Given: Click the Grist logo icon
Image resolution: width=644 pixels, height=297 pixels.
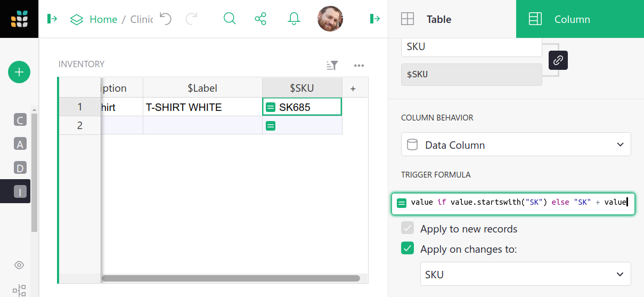Looking at the screenshot, I should 19,19.
